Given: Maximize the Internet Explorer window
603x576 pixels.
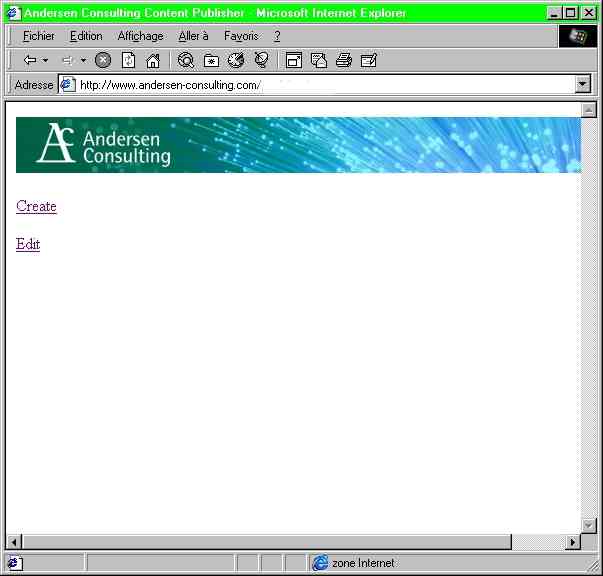Looking at the screenshot, I should [x=571, y=13].
